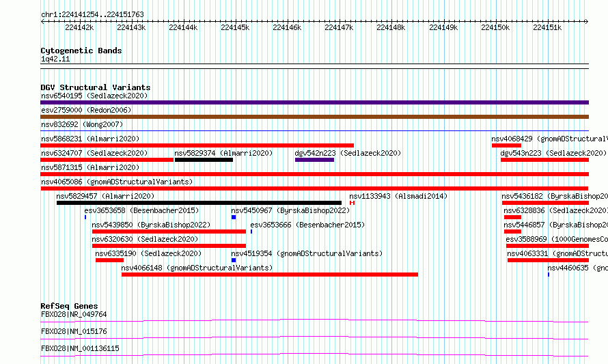Open nsv1133943 (Alsmadi2014) label
608x364 pixels.
[398, 196]
